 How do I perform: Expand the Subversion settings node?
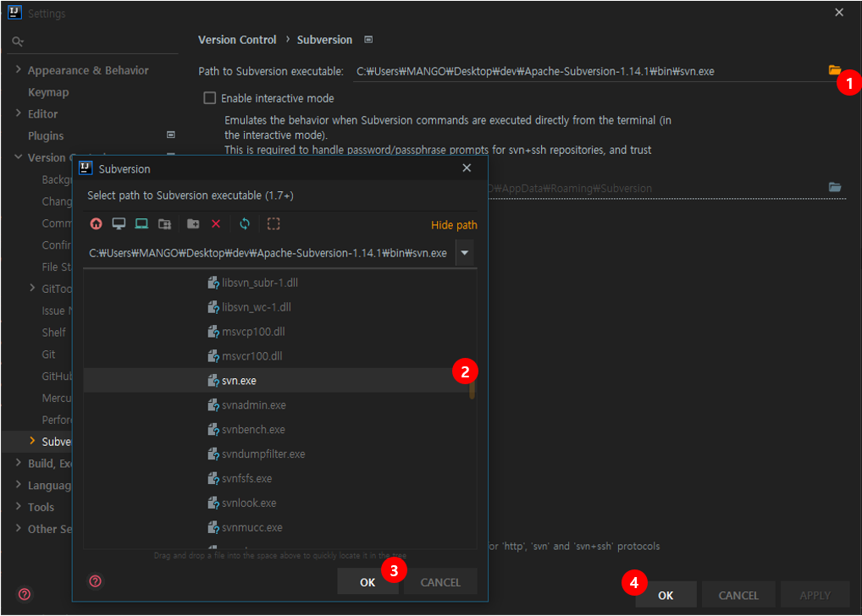tap(32, 441)
